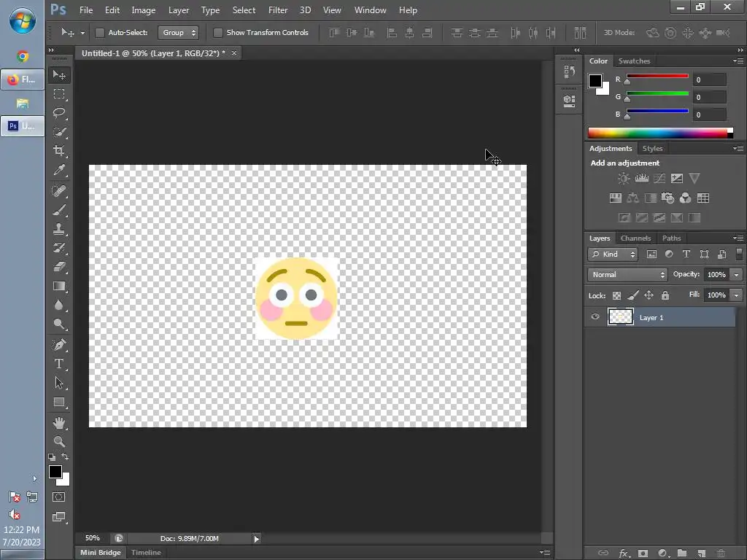Screen dimensions: 747x560
Task: Select the Gradient tool
Action: (x=59, y=286)
